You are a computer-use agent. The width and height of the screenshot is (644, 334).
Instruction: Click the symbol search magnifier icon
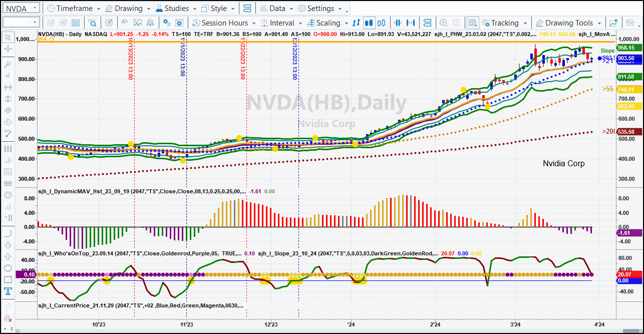[92, 23]
